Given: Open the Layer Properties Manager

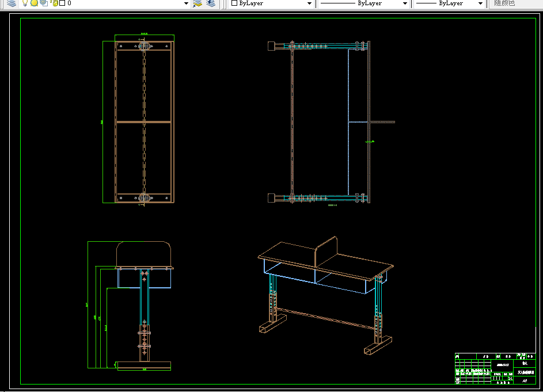Looking at the screenshot, I should click(x=12, y=3).
